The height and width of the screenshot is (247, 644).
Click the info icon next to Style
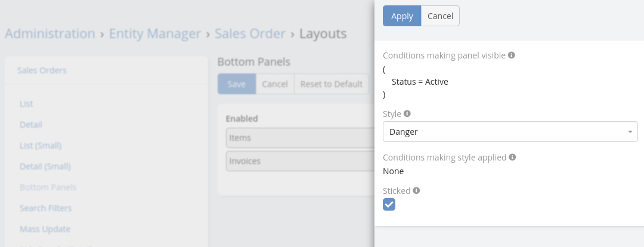point(407,113)
